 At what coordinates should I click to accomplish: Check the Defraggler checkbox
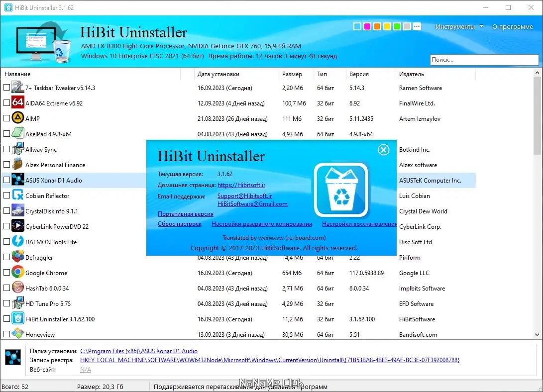(x=6, y=257)
